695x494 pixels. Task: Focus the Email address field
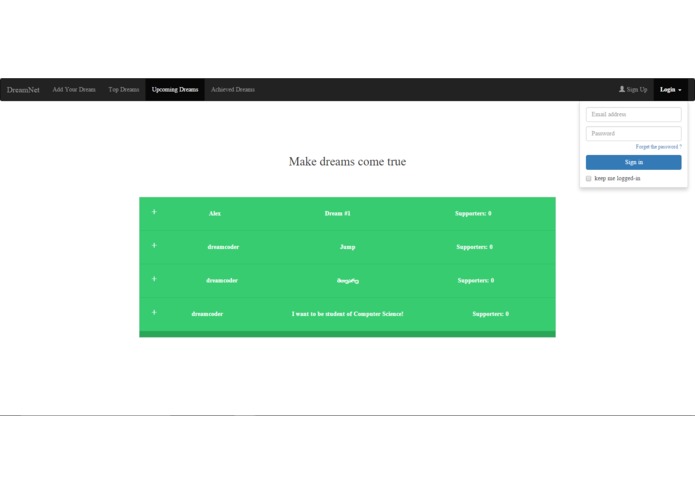[633, 114]
